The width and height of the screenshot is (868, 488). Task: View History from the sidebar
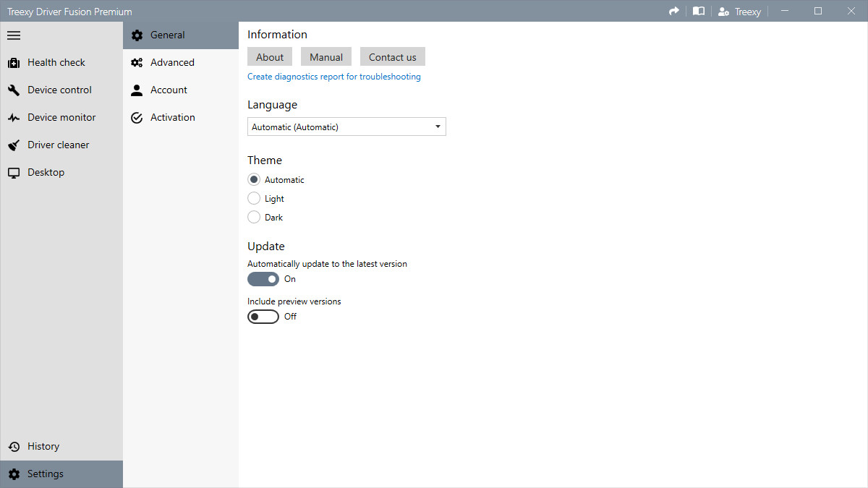43,446
